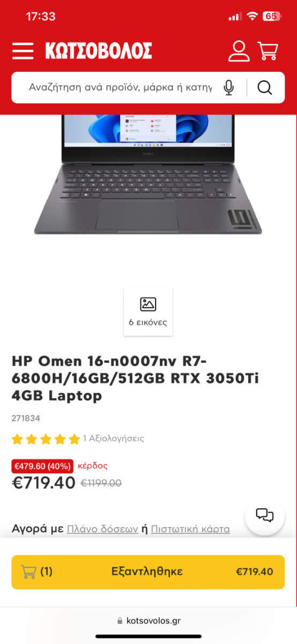The image size is (297, 644).
Task: Open the live chat bubble icon
Action: click(x=265, y=515)
